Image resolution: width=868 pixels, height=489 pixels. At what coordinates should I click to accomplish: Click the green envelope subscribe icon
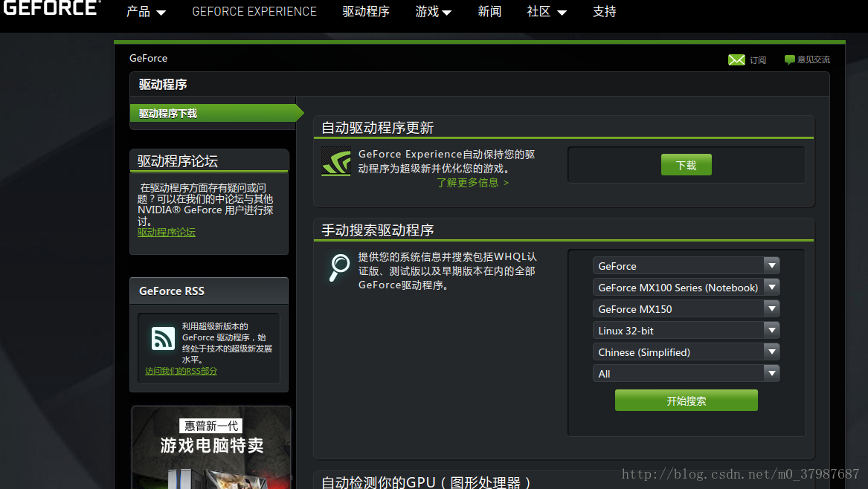(736, 59)
